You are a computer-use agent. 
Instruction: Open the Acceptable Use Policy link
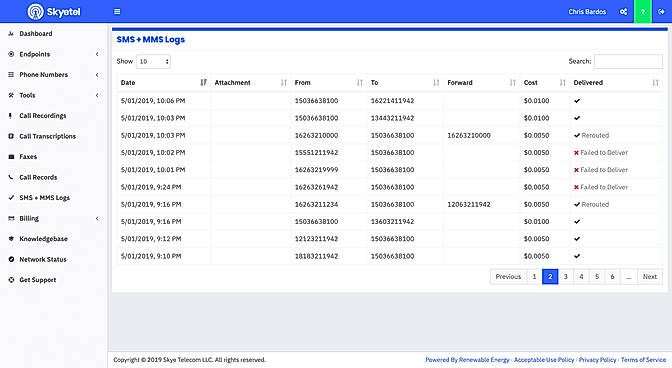(543, 360)
